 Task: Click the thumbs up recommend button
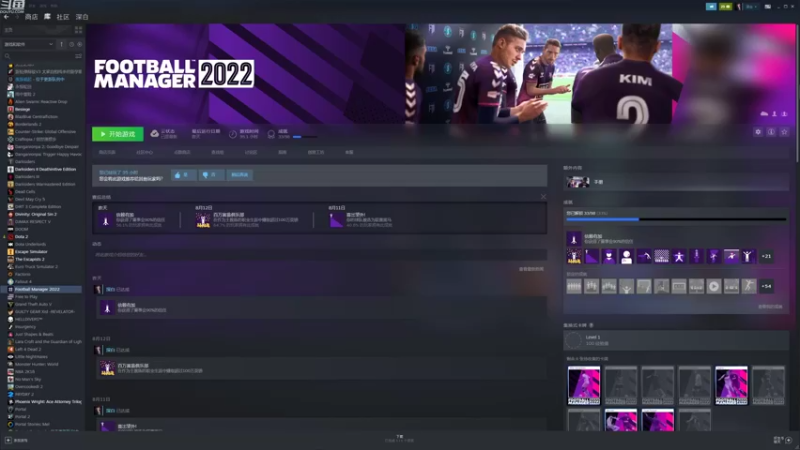pos(183,175)
